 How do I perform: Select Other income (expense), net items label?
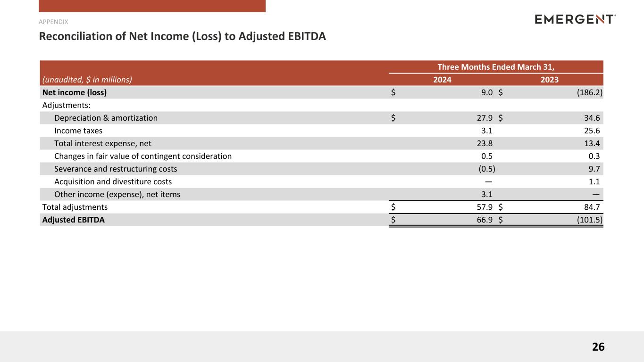point(117,194)
